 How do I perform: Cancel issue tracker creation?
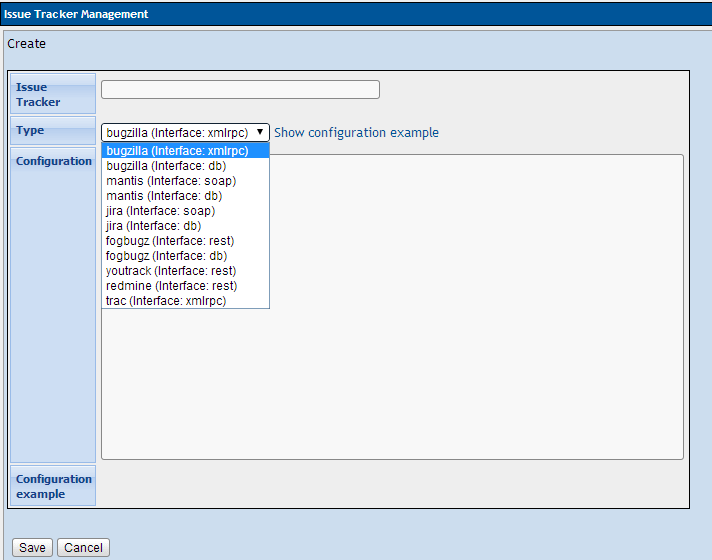click(83, 547)
